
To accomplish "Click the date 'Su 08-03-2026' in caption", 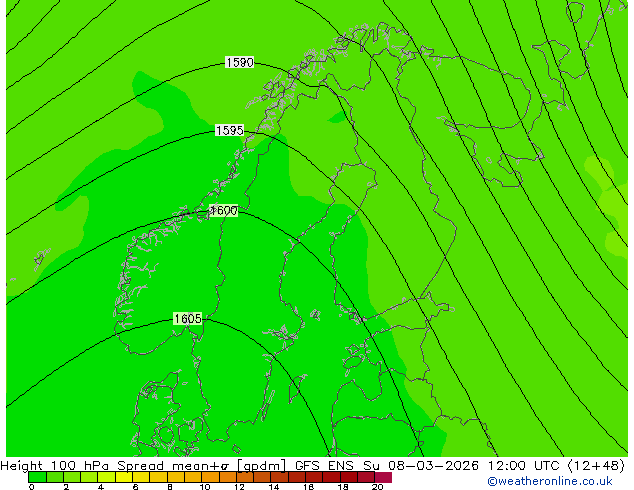I will click(421, 466).
